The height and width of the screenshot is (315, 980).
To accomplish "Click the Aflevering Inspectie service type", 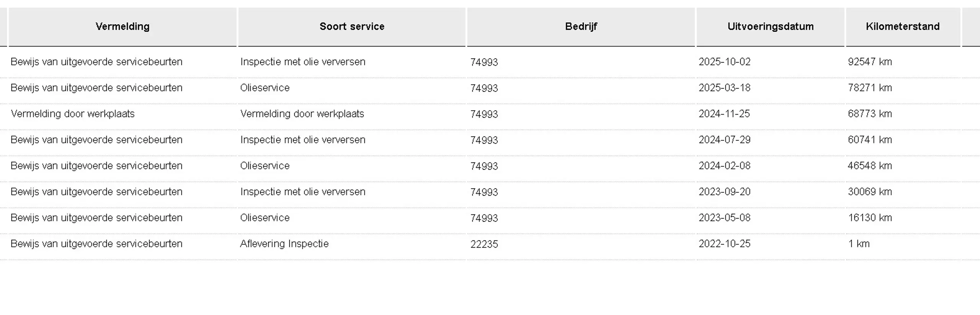I will click(x=284, y=244).
